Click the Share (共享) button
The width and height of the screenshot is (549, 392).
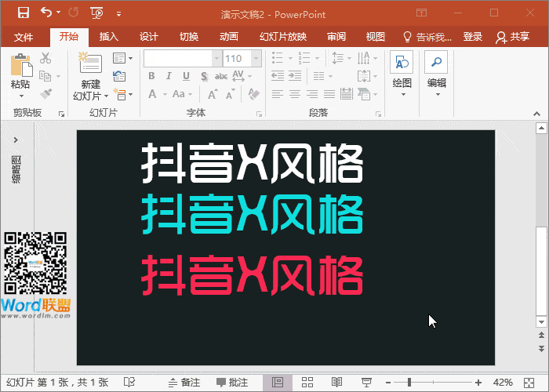tap(514, 37)
